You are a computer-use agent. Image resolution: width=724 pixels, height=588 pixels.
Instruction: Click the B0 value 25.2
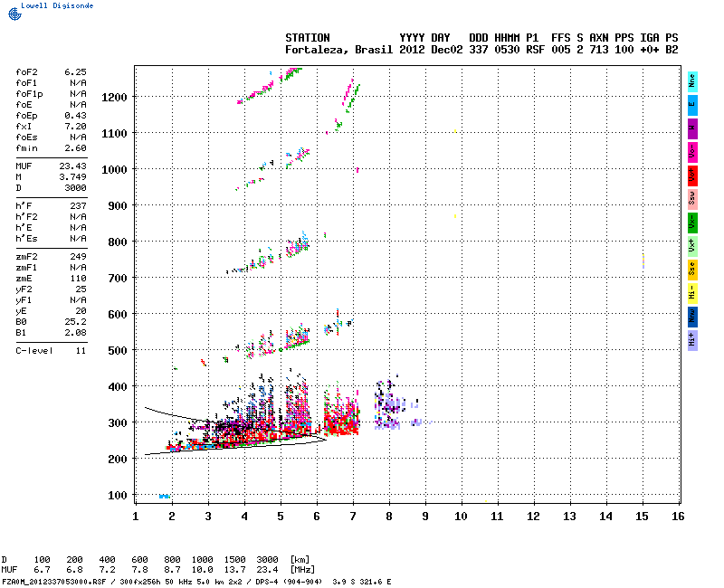pyautogui.click(x=75, y=322)
